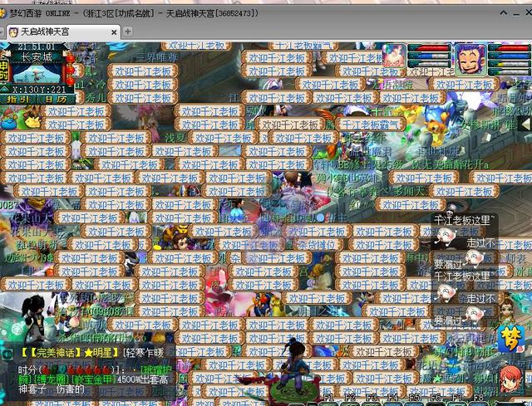Image resolution: width=532 pixels, height=406 pixels.
Task: Click the pet's red health bar
Action: [430, 48]
